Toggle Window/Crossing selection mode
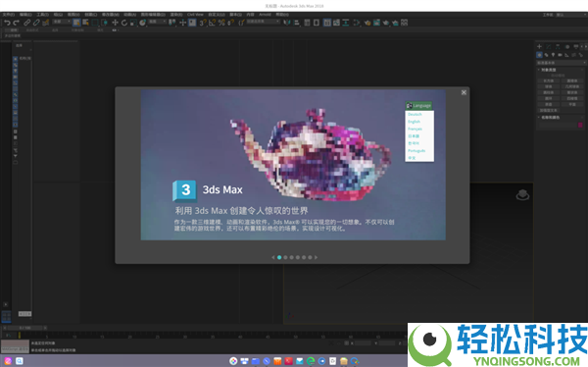Screen dimensions: 588x367 [104, 23]
